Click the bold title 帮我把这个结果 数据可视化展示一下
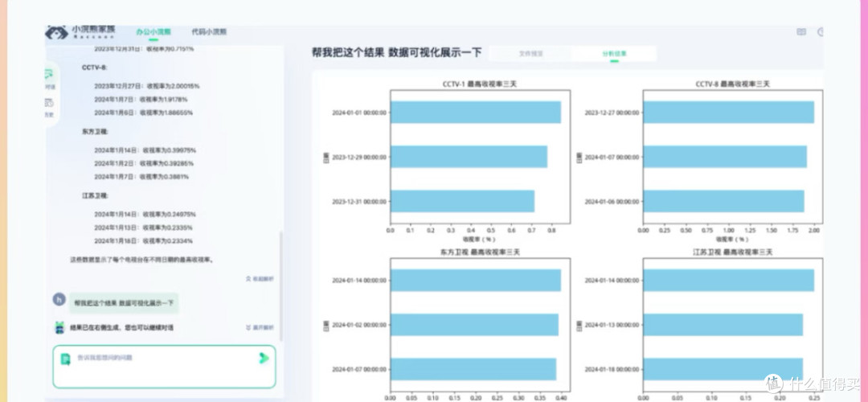The width and height of the screenshot is (868, 402). point(396,52)
